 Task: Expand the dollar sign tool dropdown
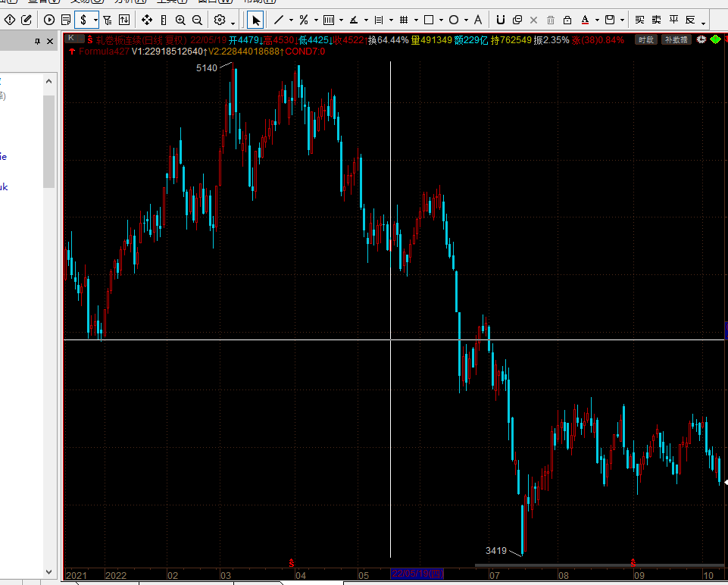[95, 20]
